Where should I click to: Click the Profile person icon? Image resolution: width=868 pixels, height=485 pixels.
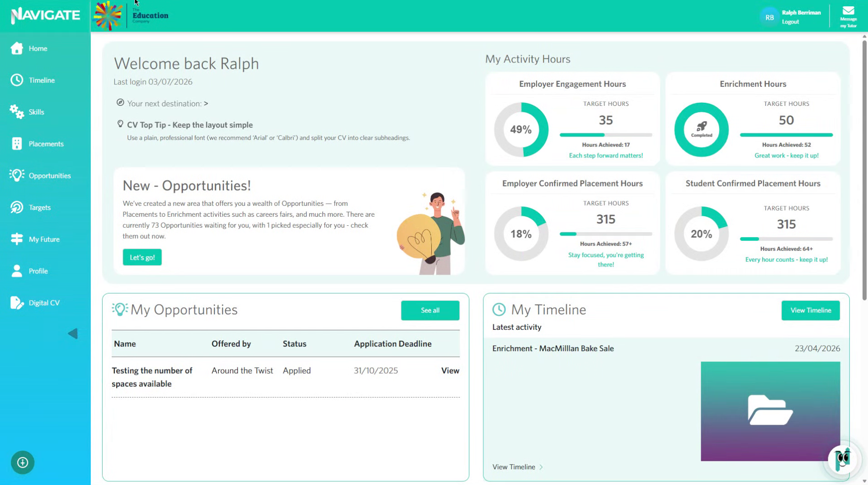pyautogui.click(x=17, y=271)
